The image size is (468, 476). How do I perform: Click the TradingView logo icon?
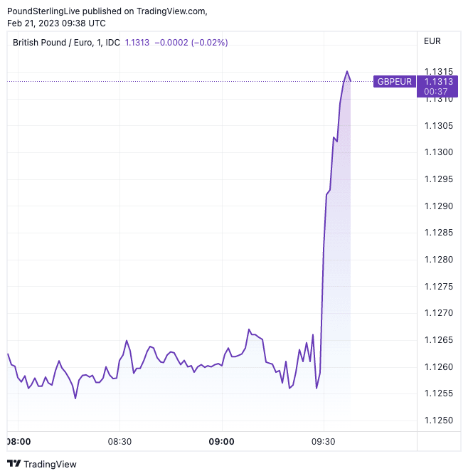click(14, 464)
